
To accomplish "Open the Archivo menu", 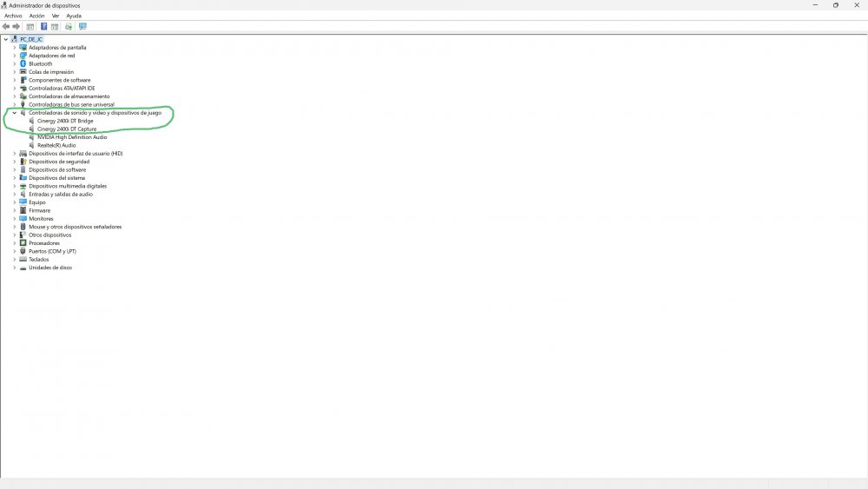I will (13, 16).
